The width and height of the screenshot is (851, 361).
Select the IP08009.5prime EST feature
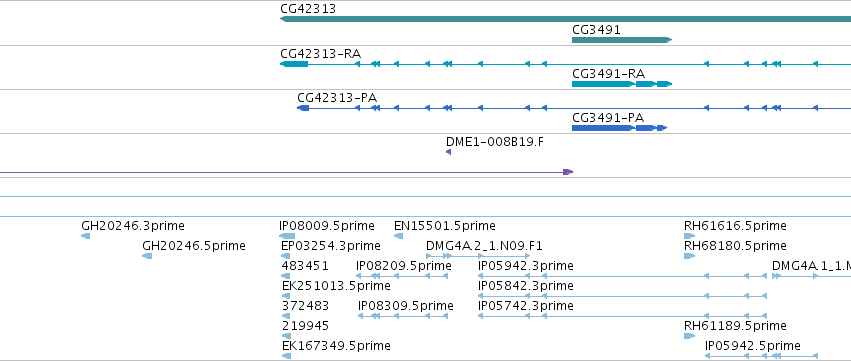coord(287,236)
